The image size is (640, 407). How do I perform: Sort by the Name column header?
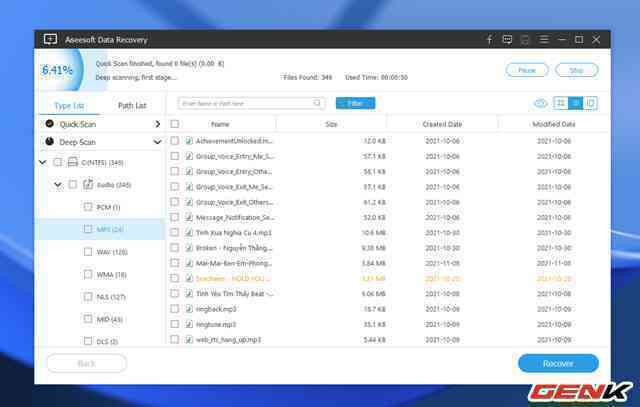pyautogui.click(x=220, y=124)
